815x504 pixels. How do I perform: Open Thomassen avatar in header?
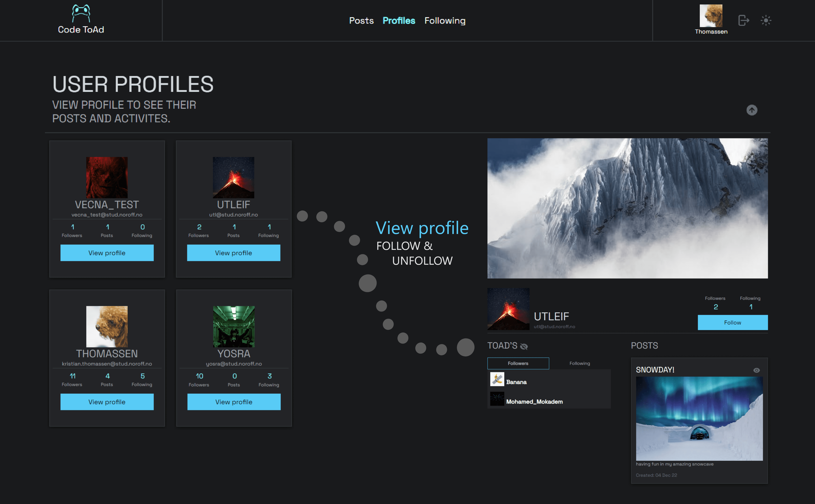[x=711, y=16]
